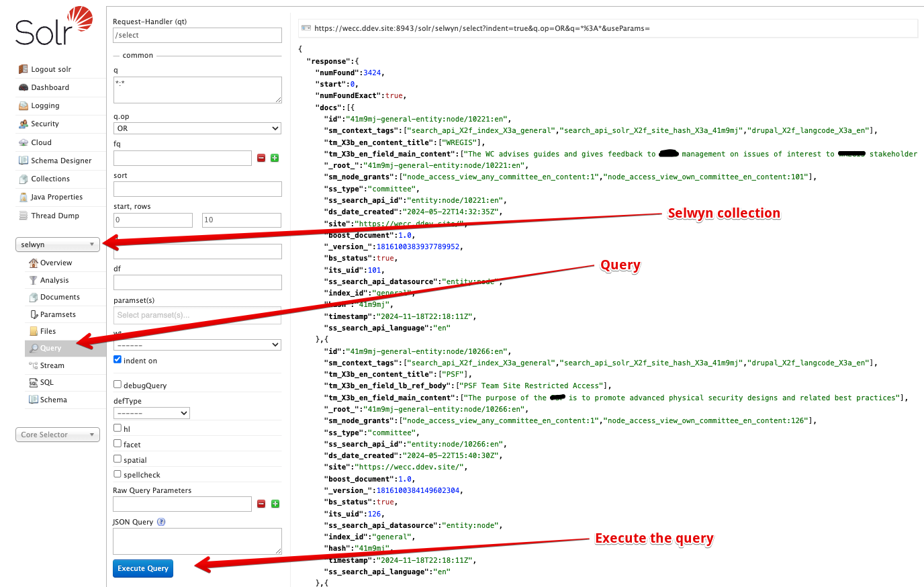Open the Security icon
Image resolution: width=924 pixels, height=587 pixels.
[24, 124]
